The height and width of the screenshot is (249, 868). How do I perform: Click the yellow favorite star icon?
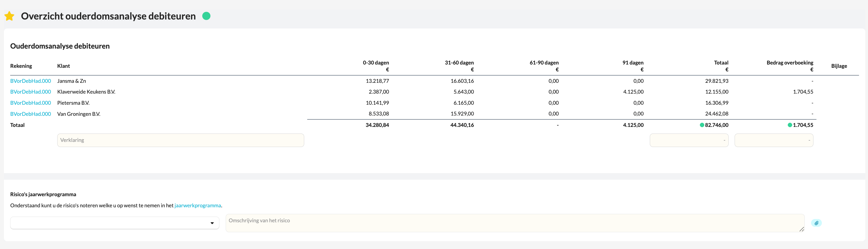[9, 16]
